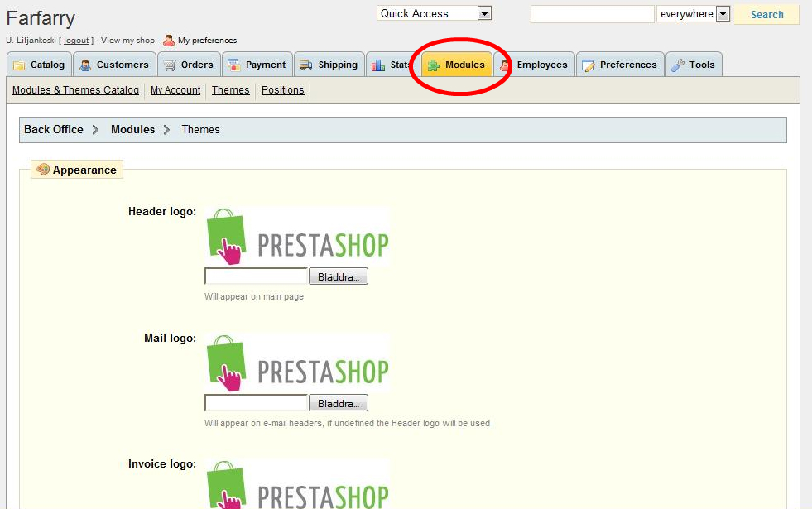Click the Orders shopping cart icon
This screenshot has height=509, width=812.
(x=170, y=65)
